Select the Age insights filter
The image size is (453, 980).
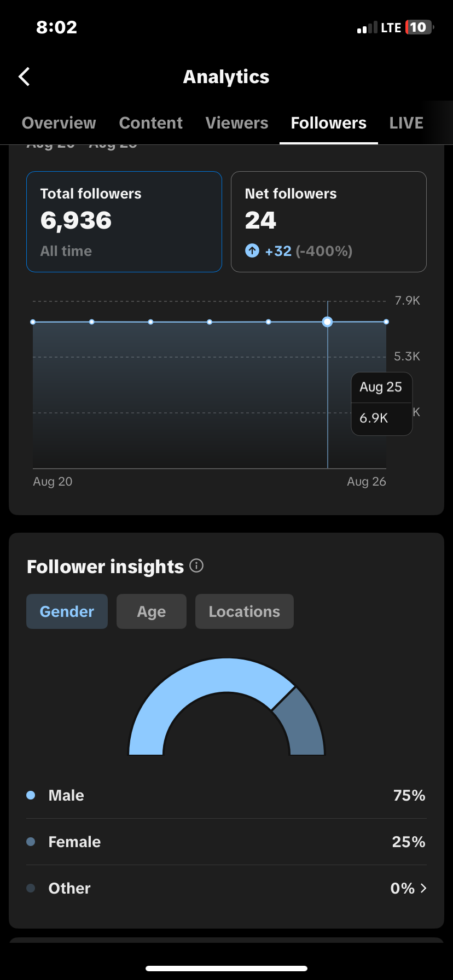152,611
